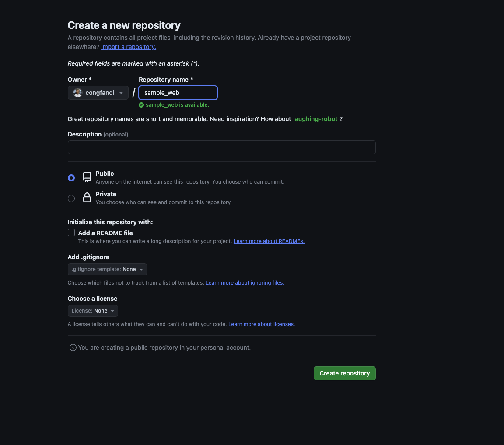The image size is (504, 445).
Task: Click the congfandi owner avatar icon
Action: (77, 93)
